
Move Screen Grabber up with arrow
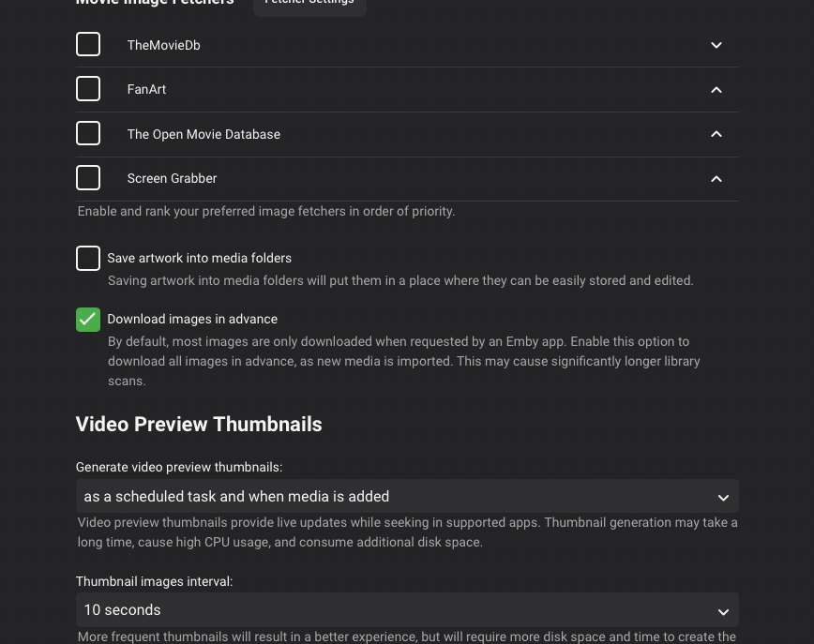click(x=716, y=179)
